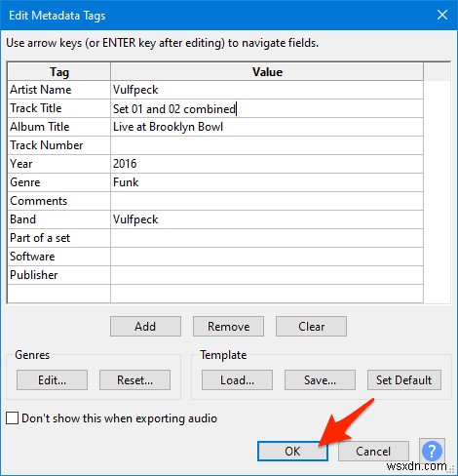This screenshot has width=458, height=476.
Task: Add a new tag row
Action: [x=145, y=326]
